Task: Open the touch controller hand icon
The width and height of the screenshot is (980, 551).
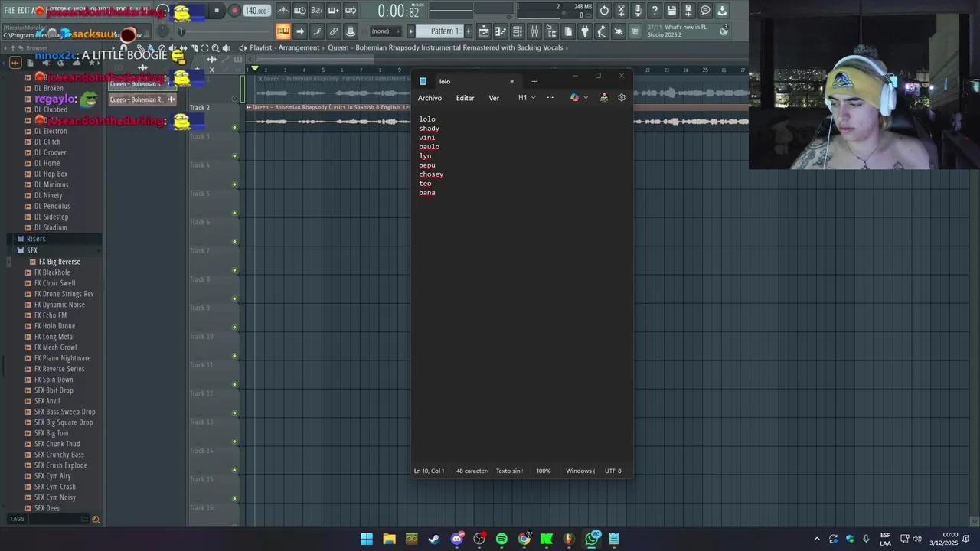Action: [x=618, y=31]
